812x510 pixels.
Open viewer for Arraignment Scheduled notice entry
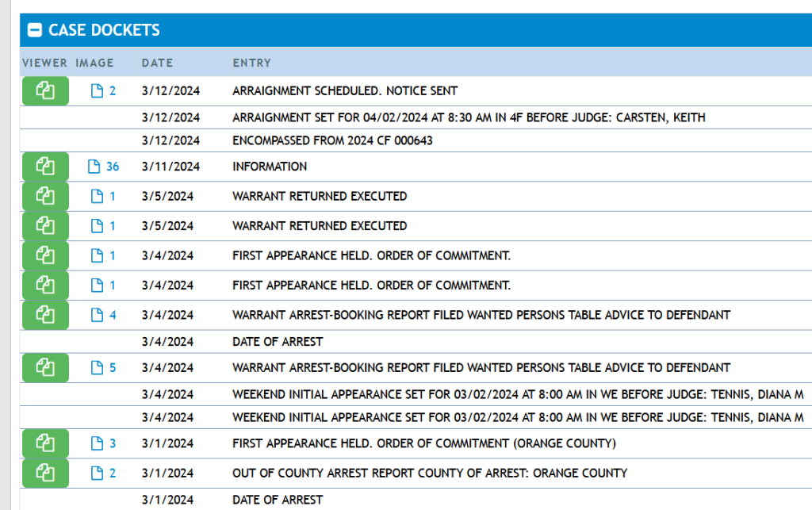pyautogui.click(x=45, y=91)
